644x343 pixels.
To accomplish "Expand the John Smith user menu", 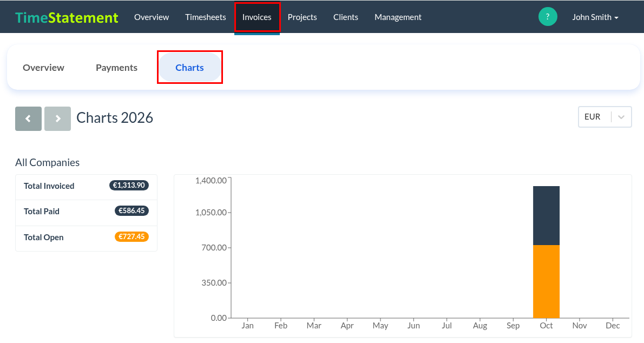I will click(x=595, y=17).
